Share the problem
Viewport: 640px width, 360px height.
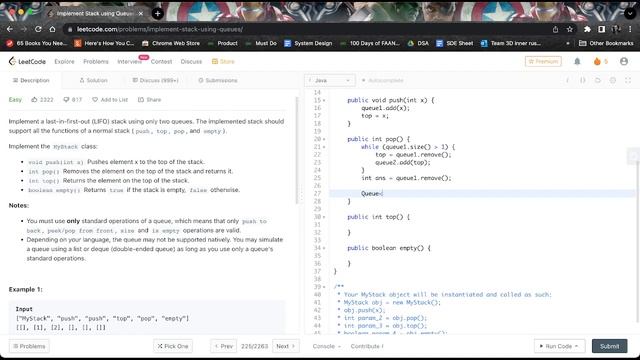click(x=149, y=100)
